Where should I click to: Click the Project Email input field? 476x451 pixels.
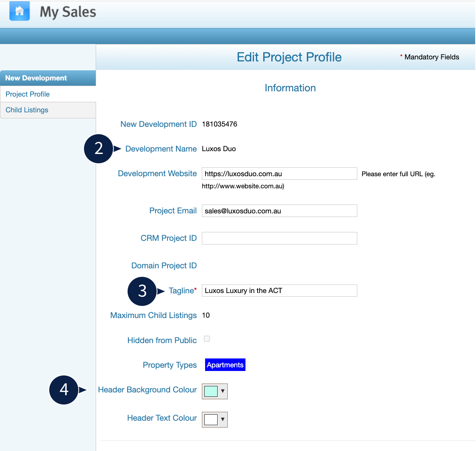[279, 211]
